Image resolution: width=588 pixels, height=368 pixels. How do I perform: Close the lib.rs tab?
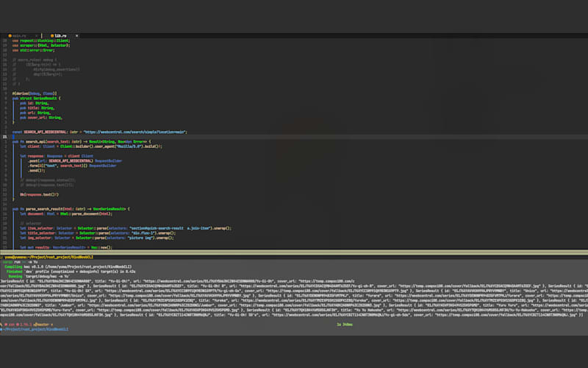tap(77, 35)
